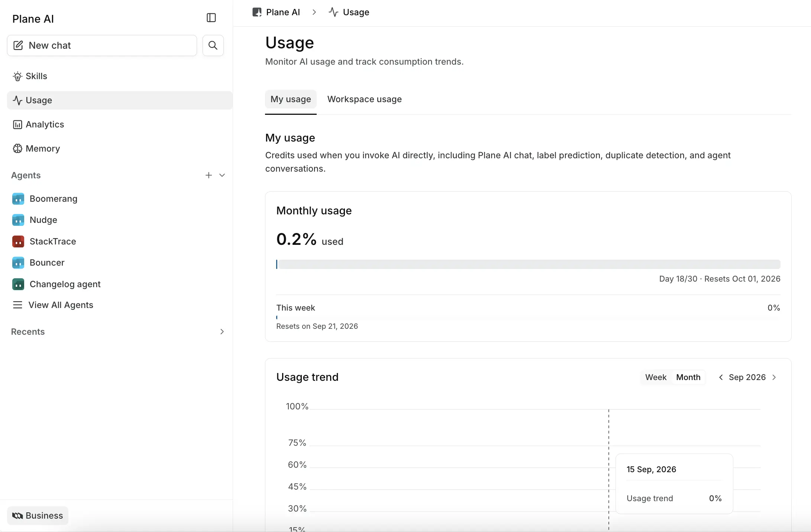Viewport: 811px width, 532px height.
Task: Open the Bouncer agent
Action: pos(47,263)
